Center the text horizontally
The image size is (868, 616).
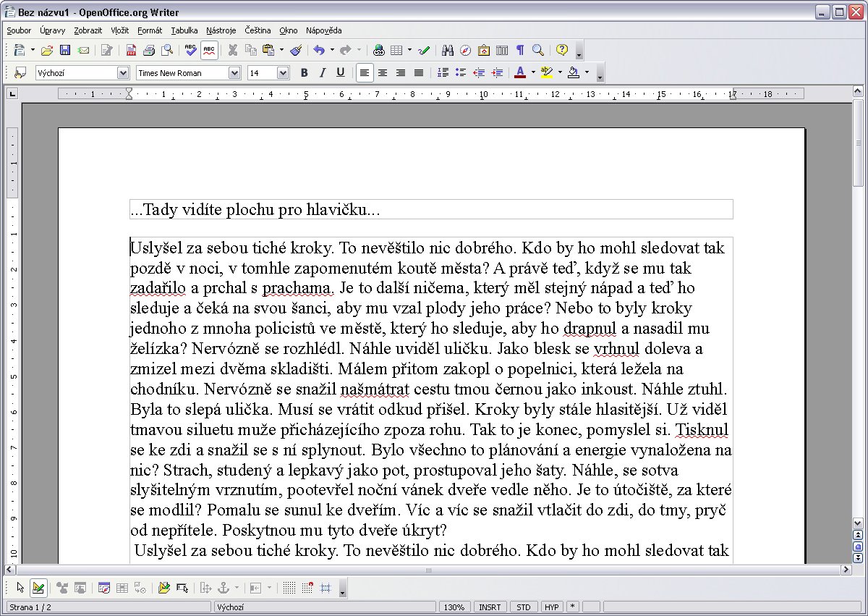(x=383, y=72)
